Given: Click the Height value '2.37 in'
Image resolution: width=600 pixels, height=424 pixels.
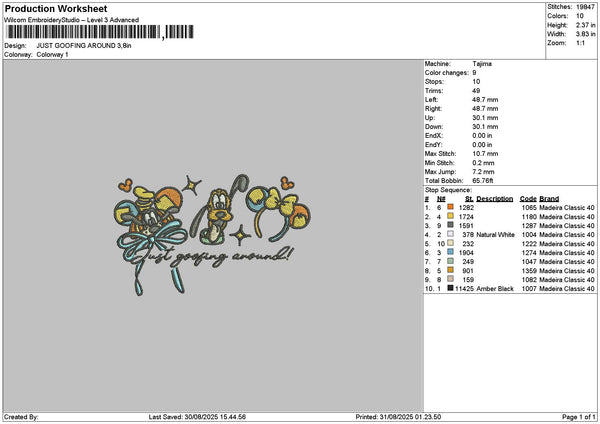Looking at the screenshot, I should click(x=585, y=25).
